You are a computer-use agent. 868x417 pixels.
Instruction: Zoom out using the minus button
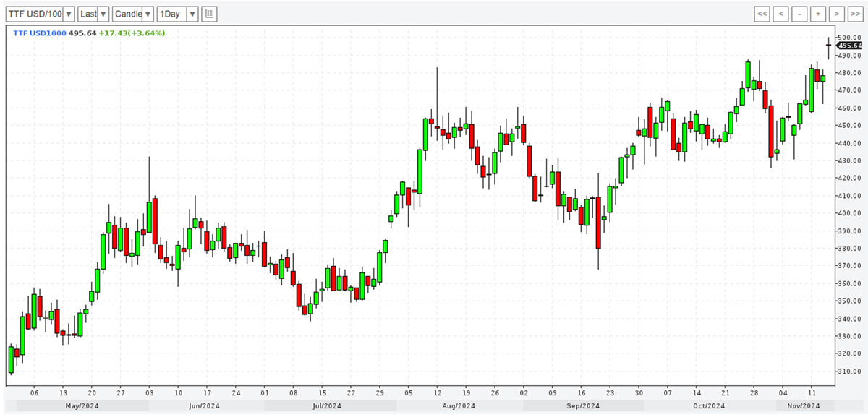[799, 14]
